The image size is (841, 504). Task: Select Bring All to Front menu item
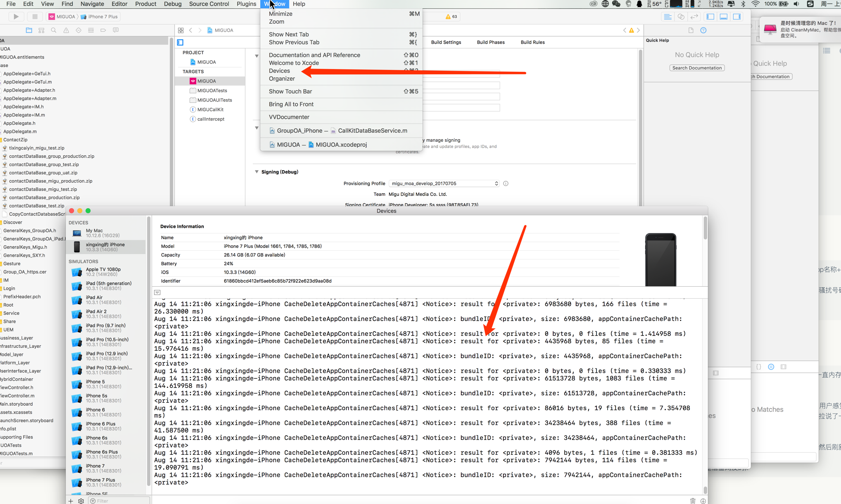click(x=341, y=104)
